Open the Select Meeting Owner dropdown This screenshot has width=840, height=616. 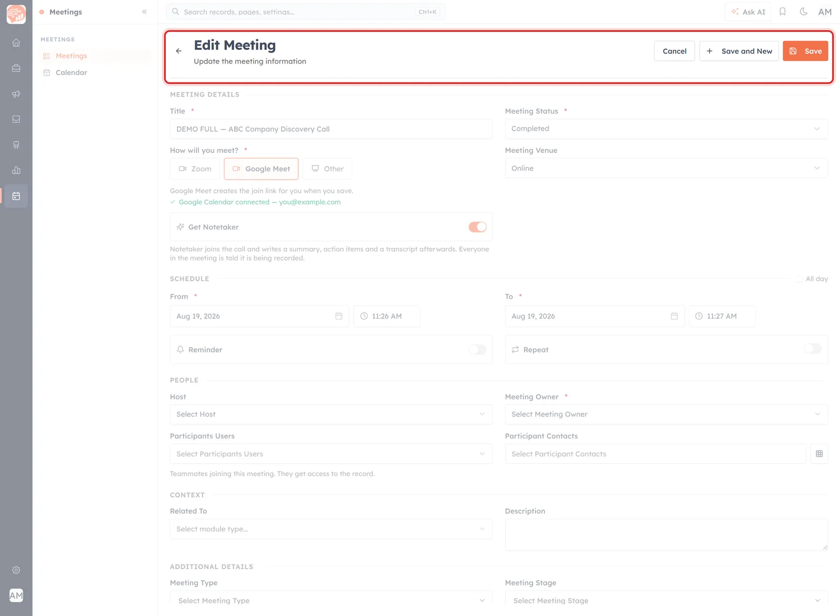click(x=666, y=414)
